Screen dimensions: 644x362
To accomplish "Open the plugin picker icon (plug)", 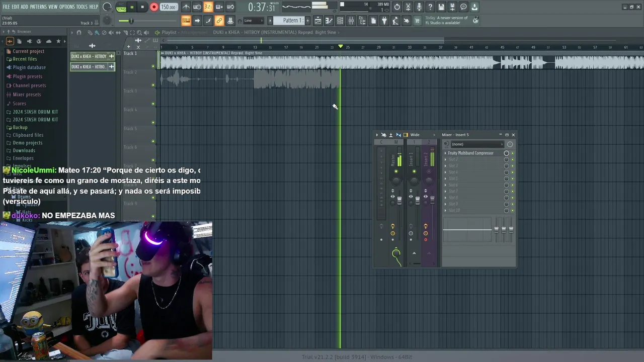I will (384, 21).
